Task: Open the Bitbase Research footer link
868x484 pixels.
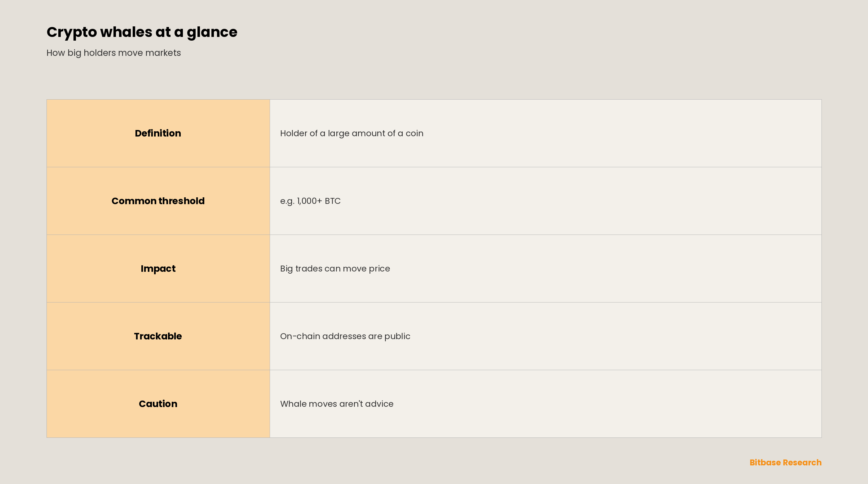Action: pyautogui.click(x=786, y=462)
